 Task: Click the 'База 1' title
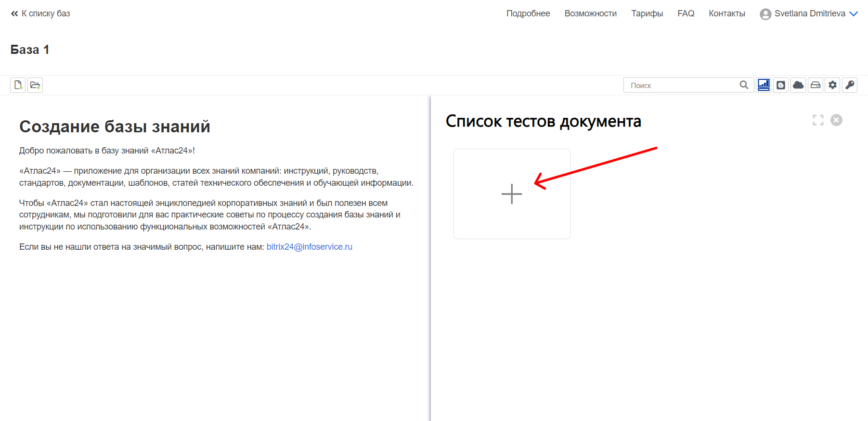pos(30,50)
